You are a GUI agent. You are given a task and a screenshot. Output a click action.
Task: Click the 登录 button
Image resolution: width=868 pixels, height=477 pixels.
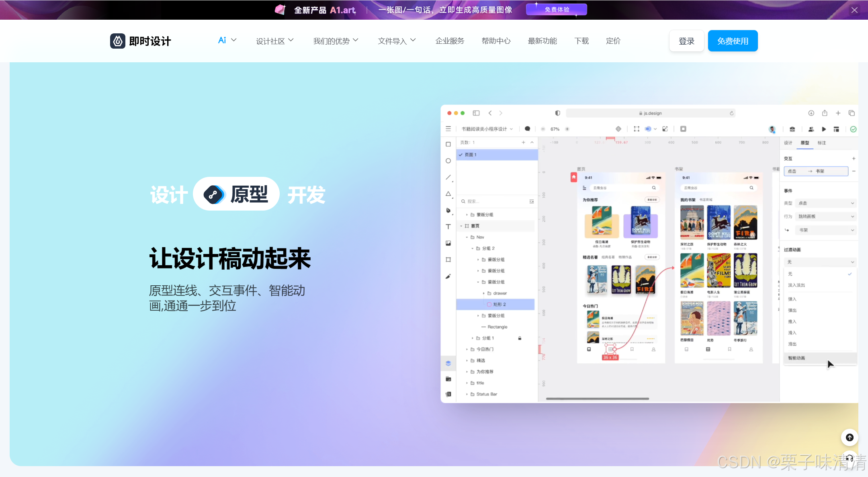click(x=686, y=41)
